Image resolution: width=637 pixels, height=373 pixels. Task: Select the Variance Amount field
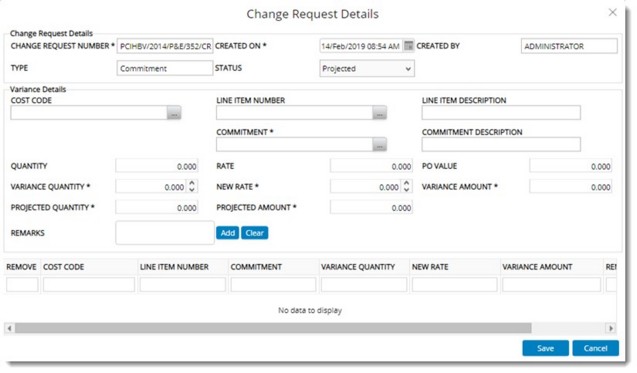[570, 187]
